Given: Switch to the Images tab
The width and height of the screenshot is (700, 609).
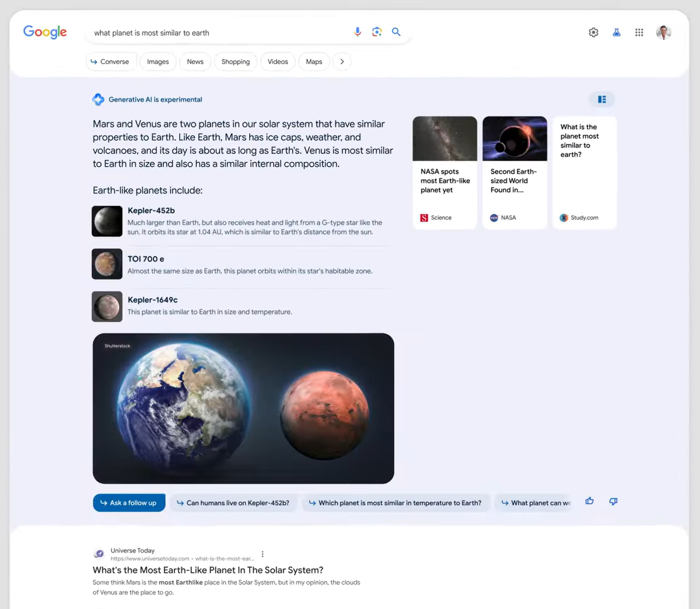Looking at the screenshot, I should pyautogui.click(x=158, y=61).
